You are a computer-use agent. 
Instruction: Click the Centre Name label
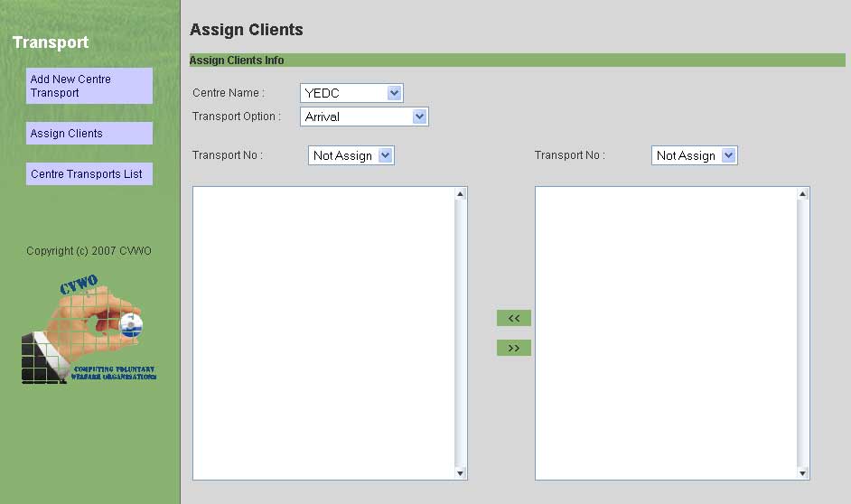[x=229, y=93]
